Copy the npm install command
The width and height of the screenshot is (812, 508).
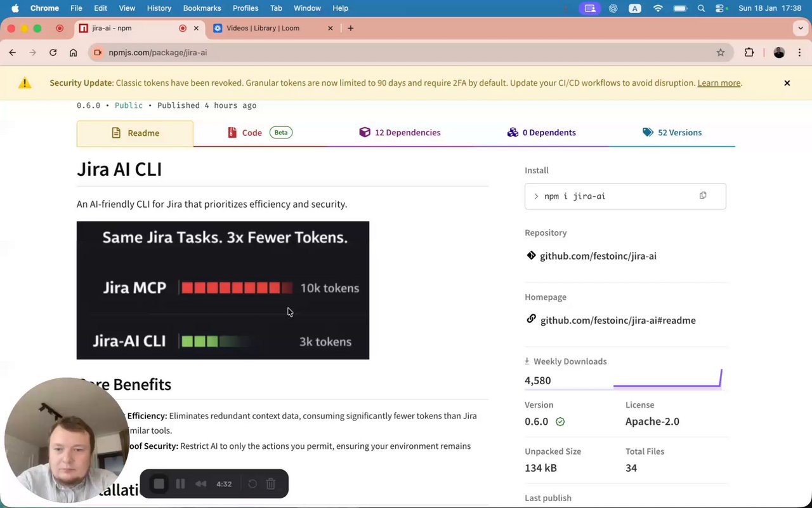point(703,196)
